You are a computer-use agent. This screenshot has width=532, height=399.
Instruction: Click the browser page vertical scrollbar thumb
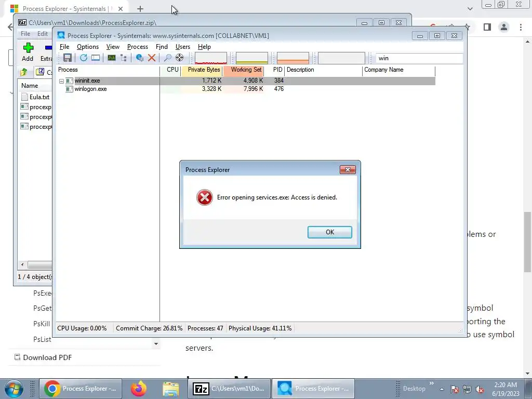tap(527, 242)
